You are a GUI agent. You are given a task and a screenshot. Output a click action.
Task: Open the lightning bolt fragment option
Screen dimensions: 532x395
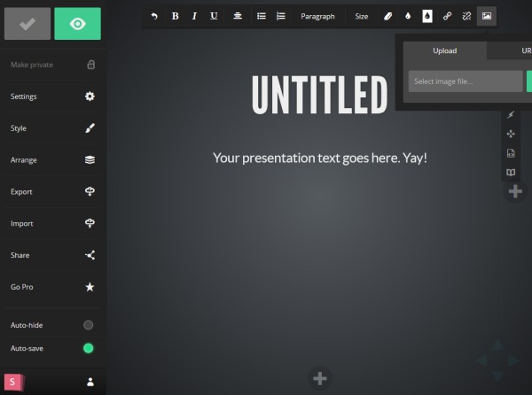pos(511,115)
